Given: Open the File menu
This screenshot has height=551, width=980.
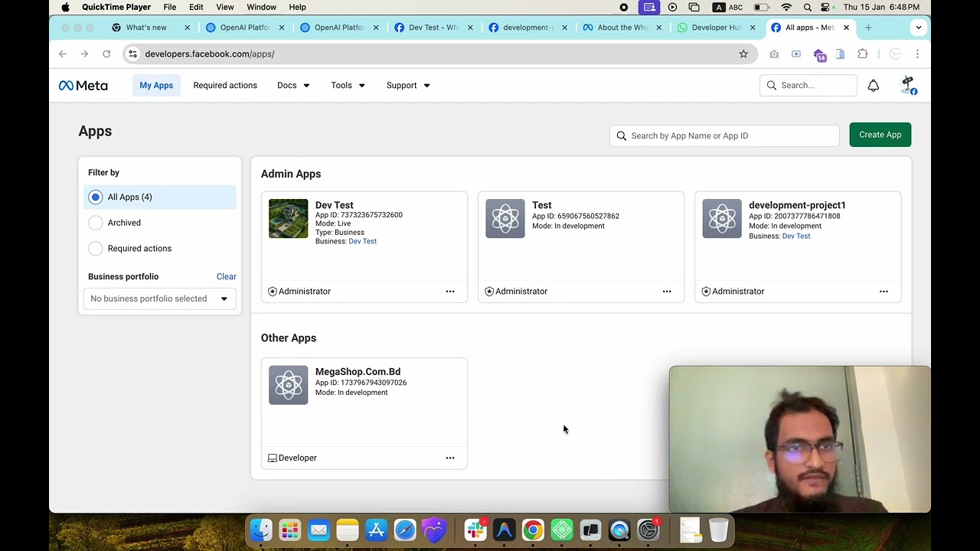Looking at the screenshot, I should pyautogui.click(x=169, y=7).
